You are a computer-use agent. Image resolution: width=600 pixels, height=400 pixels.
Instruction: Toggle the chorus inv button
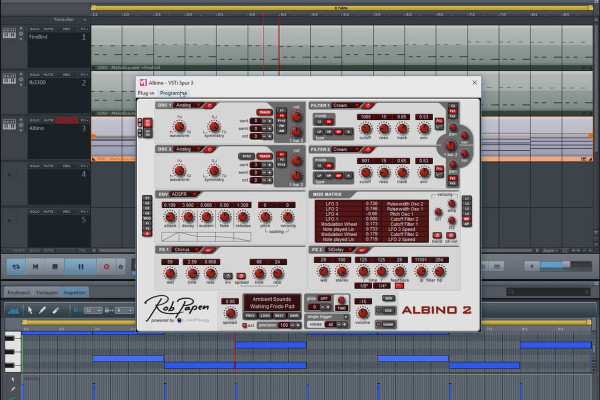tap(228, 276)
